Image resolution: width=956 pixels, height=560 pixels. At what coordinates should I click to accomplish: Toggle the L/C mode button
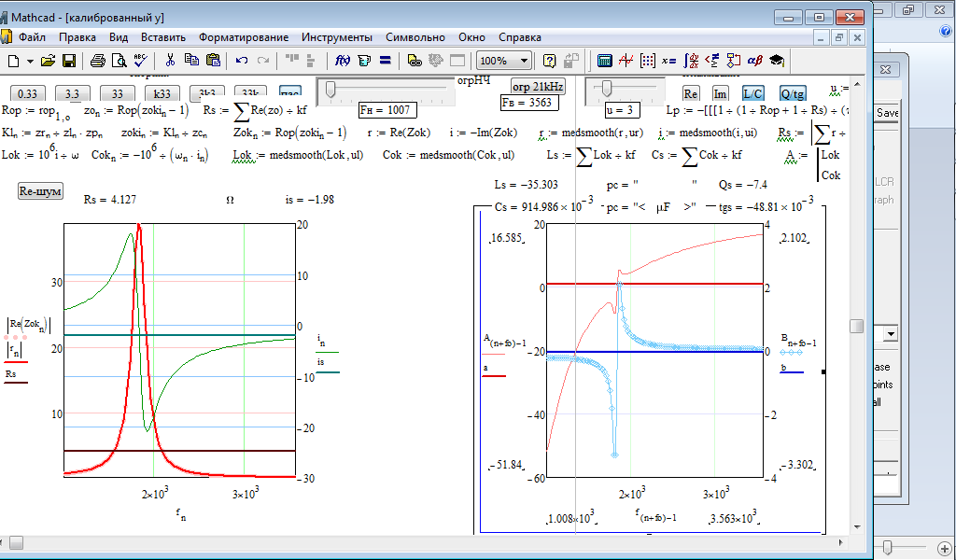click(x=752, y=93)
